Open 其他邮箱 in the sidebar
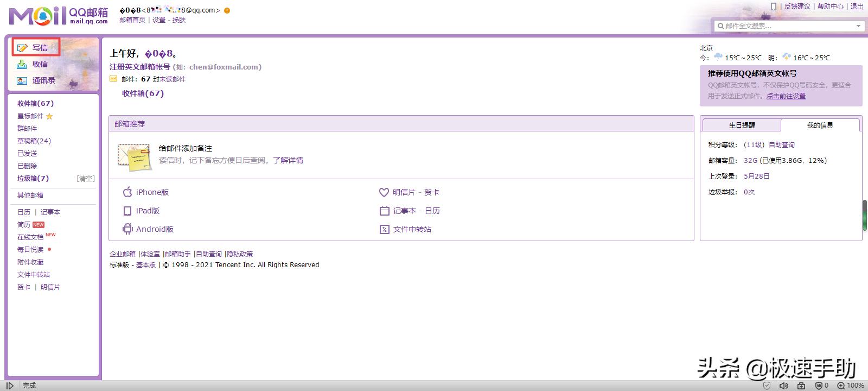This screenshot has width=868, height=391. pyautogui.click(x=30, y=195)
